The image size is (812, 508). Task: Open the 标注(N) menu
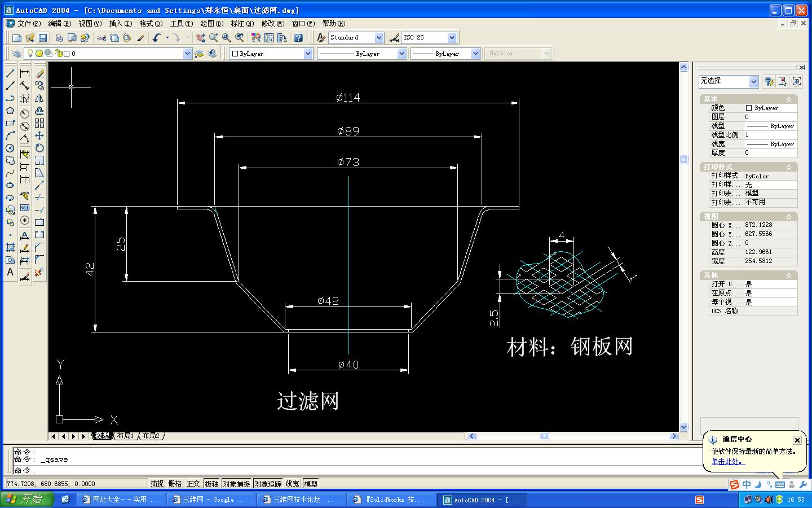point(242,24)
